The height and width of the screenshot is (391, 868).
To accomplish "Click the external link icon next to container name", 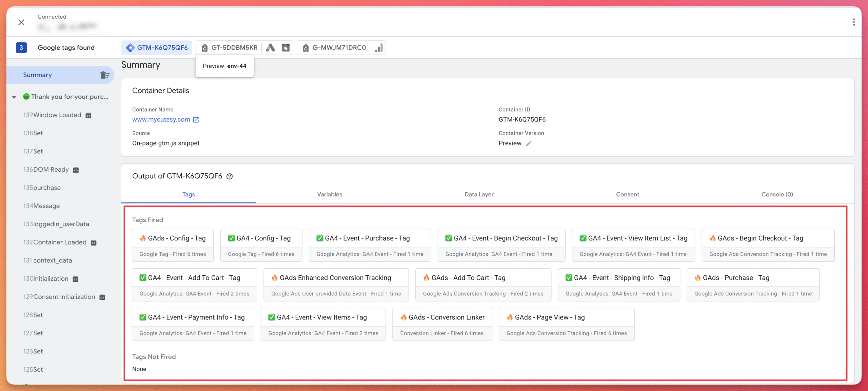I will tap(196, 120).
